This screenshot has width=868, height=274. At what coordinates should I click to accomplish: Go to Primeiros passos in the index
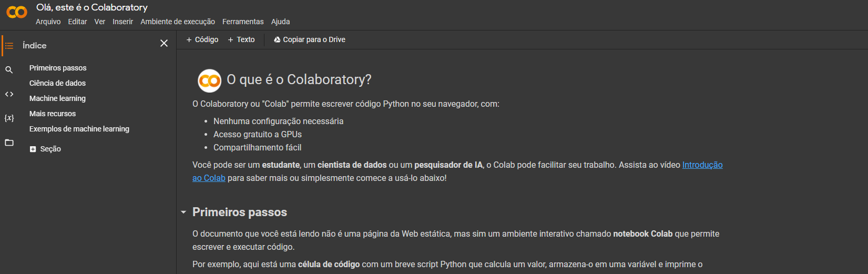(x=58, y=68)
